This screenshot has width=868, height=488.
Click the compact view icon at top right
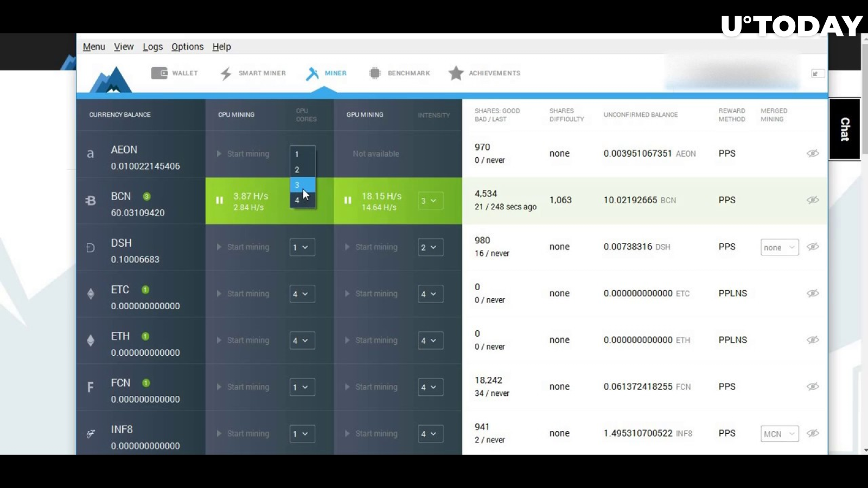click(x=818, y=73)
